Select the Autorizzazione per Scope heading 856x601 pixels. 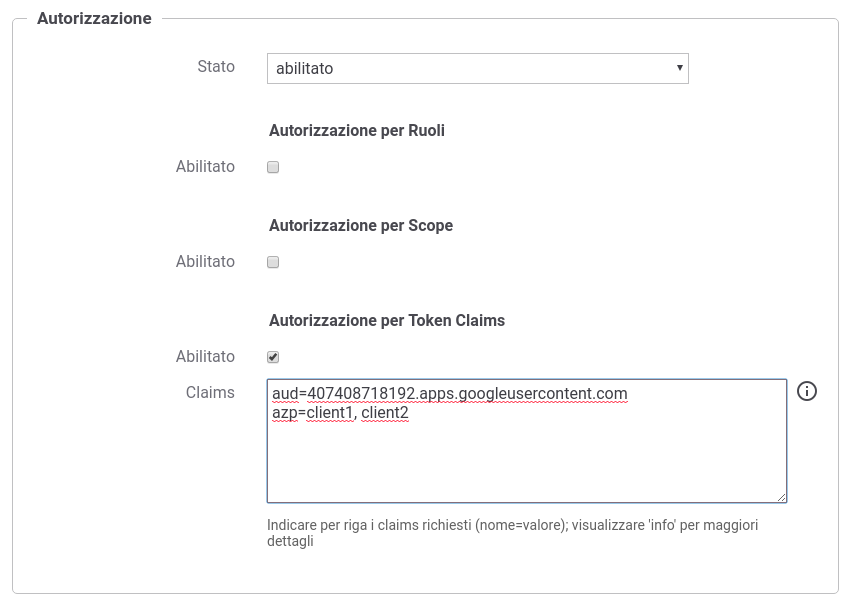coord(361,225)
